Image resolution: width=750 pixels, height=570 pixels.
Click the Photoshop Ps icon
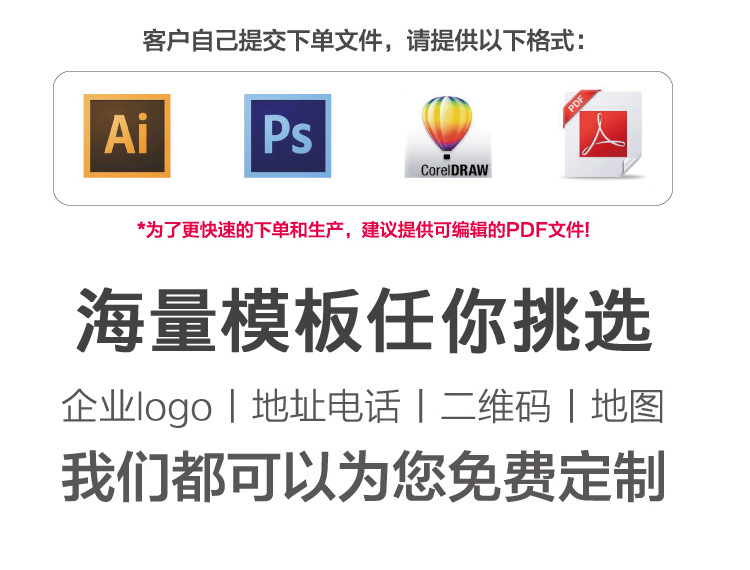[x=287, y=136]
